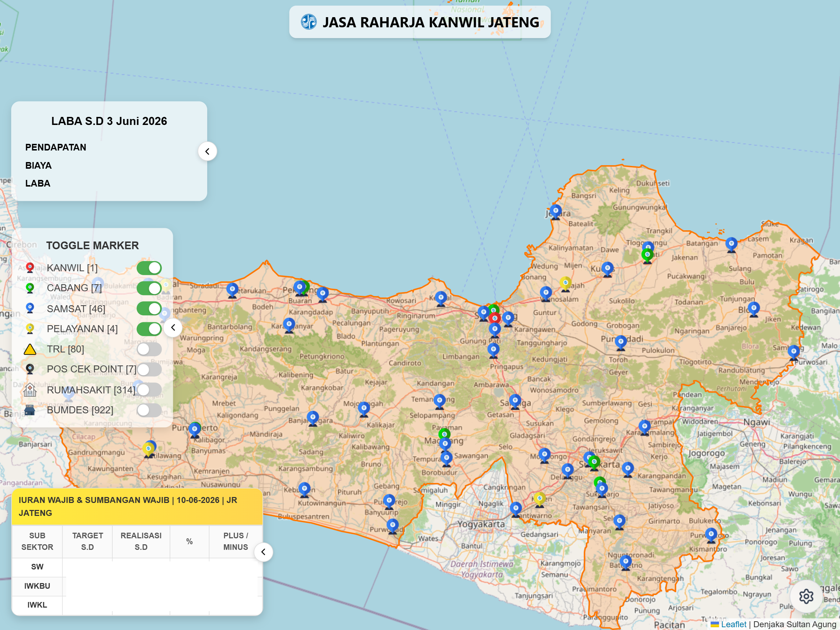The width and height of the screenshot is (840, 630).
Task: Click the BUMDES building legend icon
Action: click(x=30, y=410)
